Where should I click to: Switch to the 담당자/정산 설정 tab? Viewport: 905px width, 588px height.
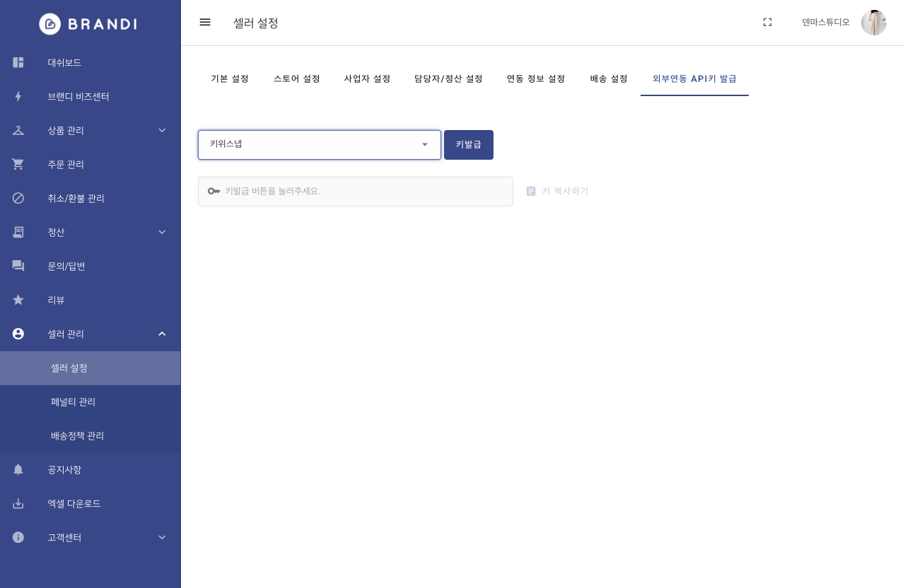click(448, 78)
